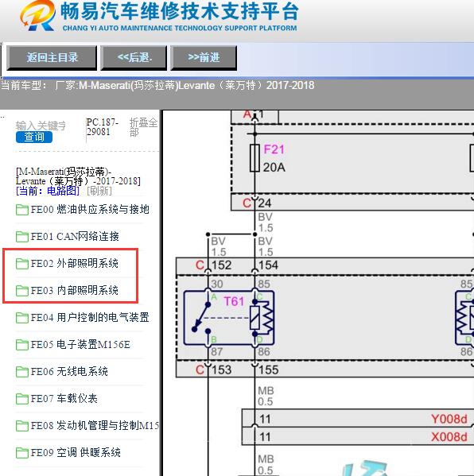Viewport: 474px width, 476px height.
Task: Expand the FE05 电子装置M156E entry
Action: 80,345
